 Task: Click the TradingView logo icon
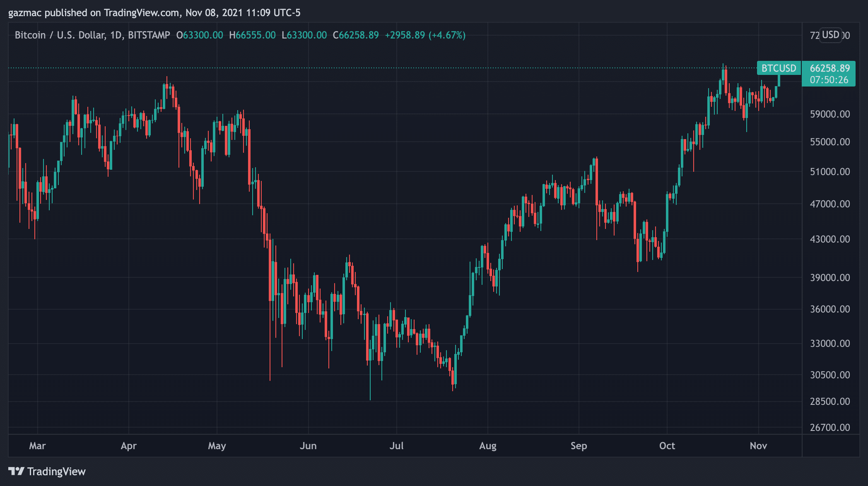pyautogui.click(x=16, y=471)
